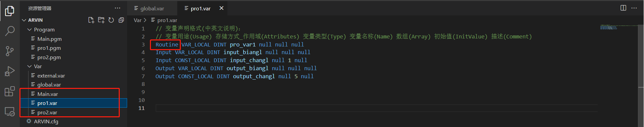The image size is (644, 127).
Task: Click New Folder icon in ARVIN header
Action: (x=101, y=20)
